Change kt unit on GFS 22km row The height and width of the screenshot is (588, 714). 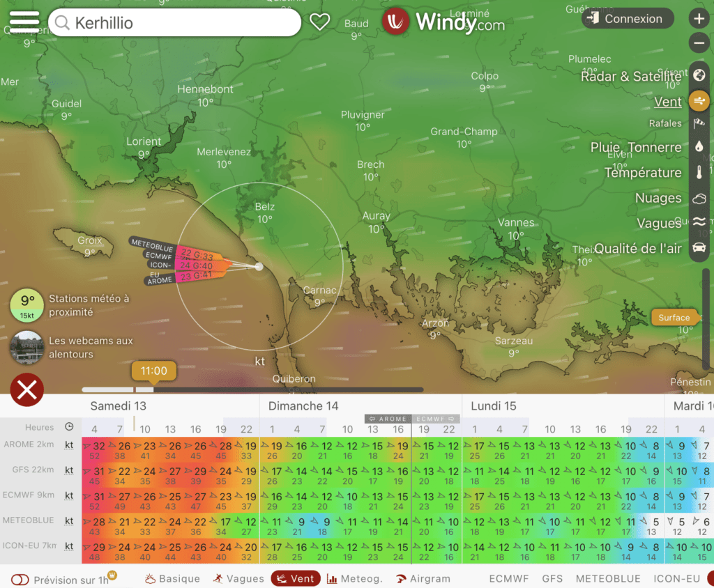(69, 470)
